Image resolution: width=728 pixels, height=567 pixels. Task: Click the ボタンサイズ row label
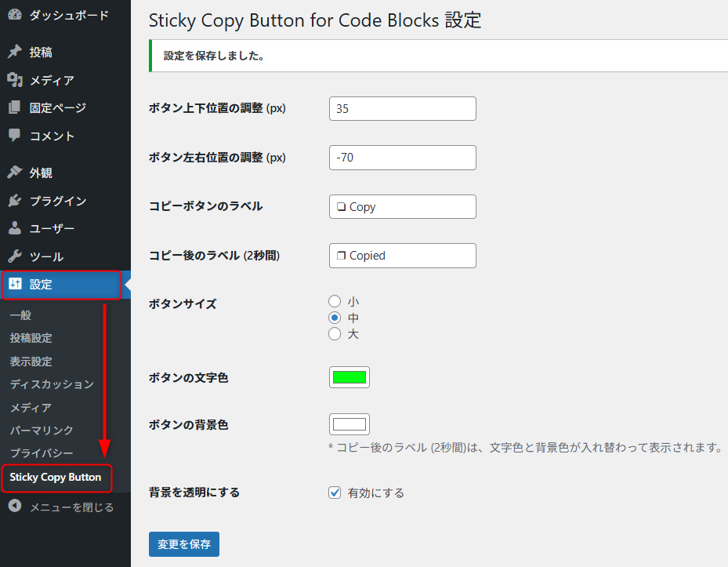(183, 304)
